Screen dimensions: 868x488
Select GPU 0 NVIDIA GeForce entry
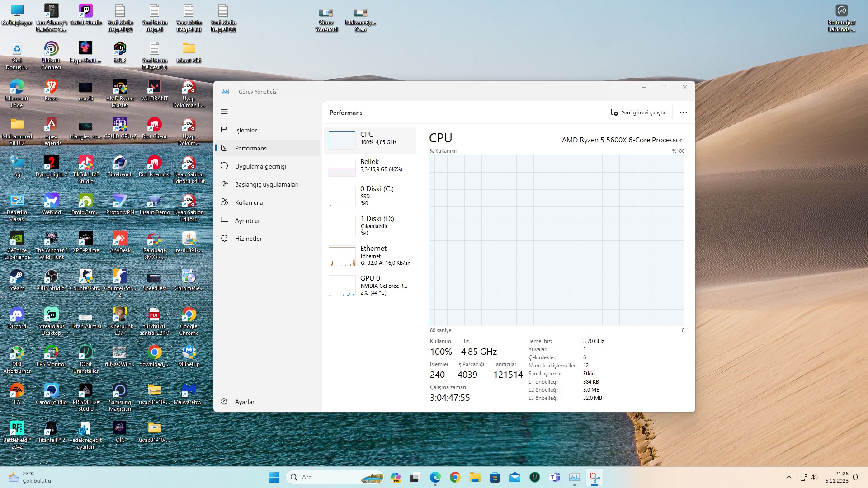(370, 285)
